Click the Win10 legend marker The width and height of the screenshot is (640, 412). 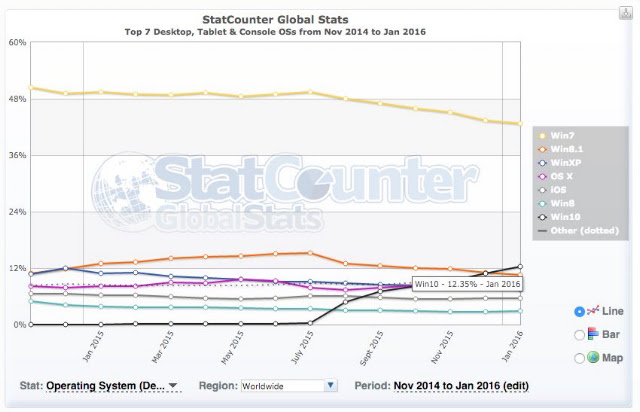[542, 217]
